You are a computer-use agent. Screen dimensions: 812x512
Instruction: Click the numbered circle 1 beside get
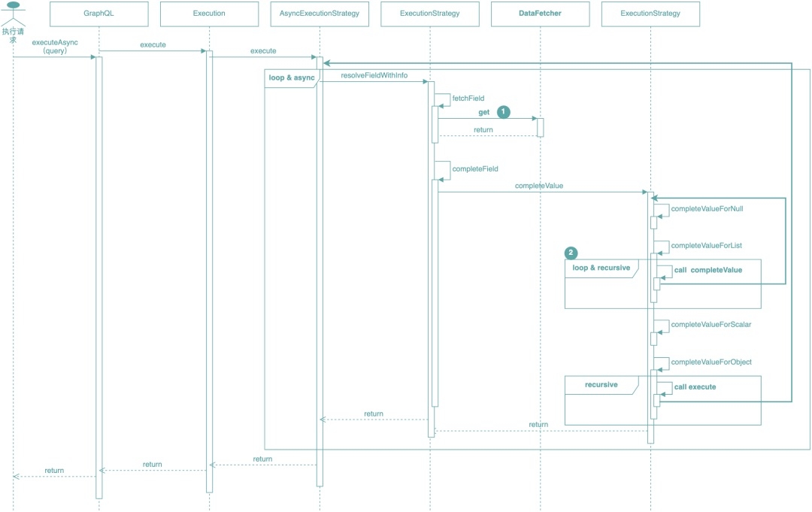(503, 111)
